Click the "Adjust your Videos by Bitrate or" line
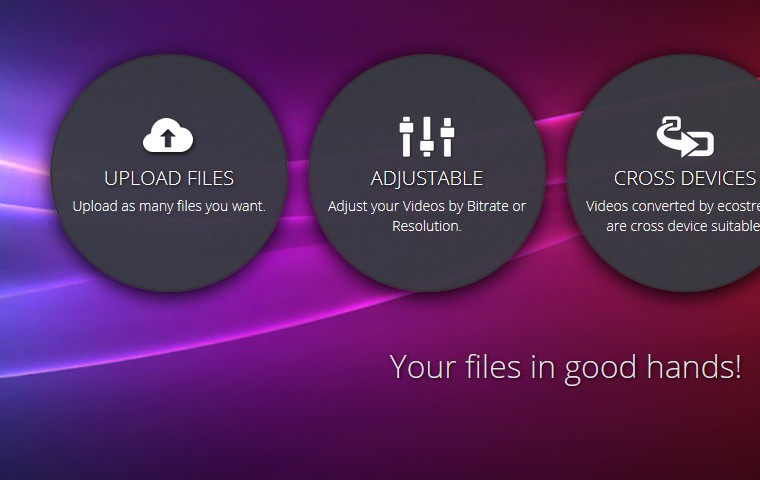The height and width of the screenshot is (480, 760). 427,207
